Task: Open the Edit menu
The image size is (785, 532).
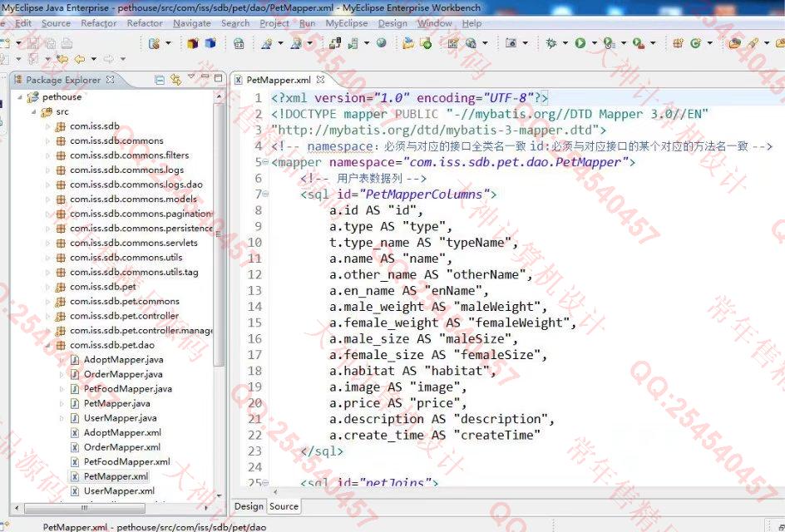Action: point(23,23)
